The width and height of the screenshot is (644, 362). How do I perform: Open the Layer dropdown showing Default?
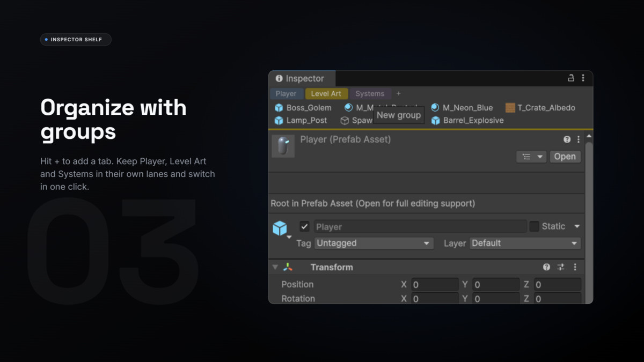pos(525,243)
